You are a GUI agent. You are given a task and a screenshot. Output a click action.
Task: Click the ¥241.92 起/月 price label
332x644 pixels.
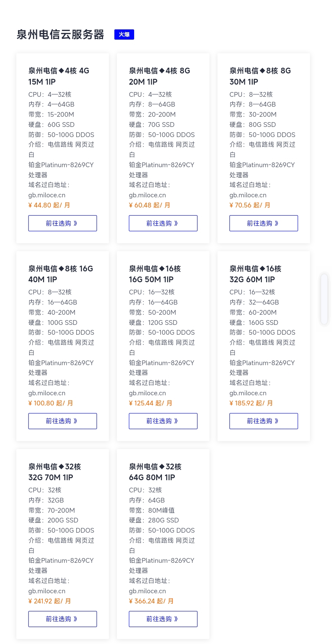(x=50, y=601)
